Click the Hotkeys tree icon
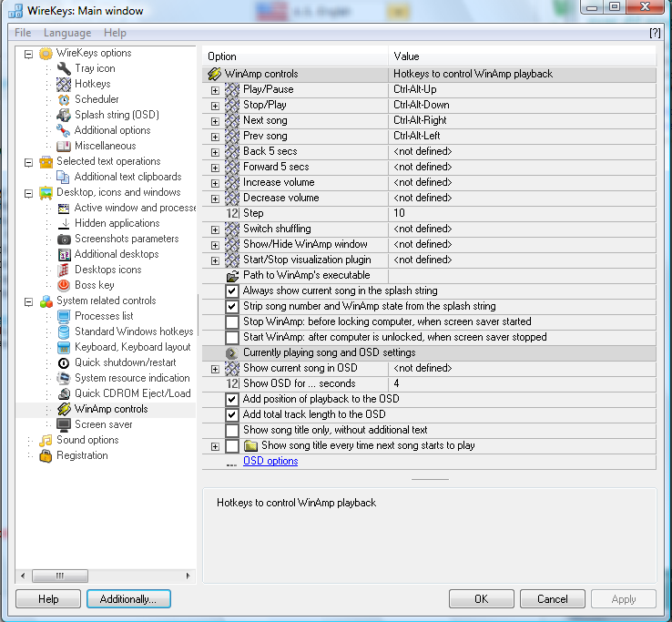This screenshot has width=672, height=622. pos(64,84)
